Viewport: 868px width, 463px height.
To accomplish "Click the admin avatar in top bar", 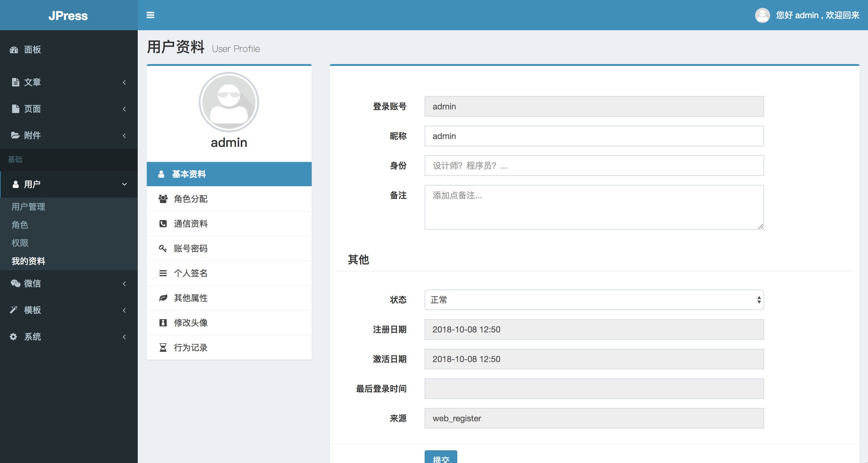I will 762,15.
